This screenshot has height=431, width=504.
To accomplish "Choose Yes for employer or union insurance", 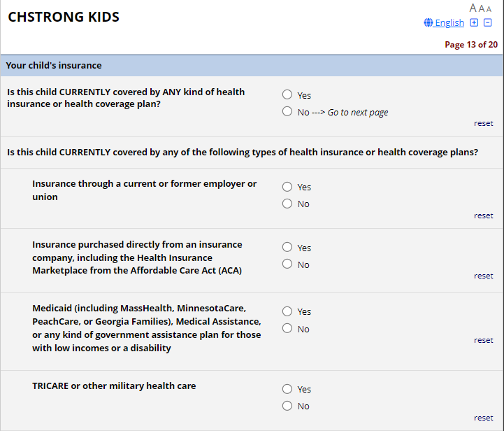I will (x=287, y=187).
